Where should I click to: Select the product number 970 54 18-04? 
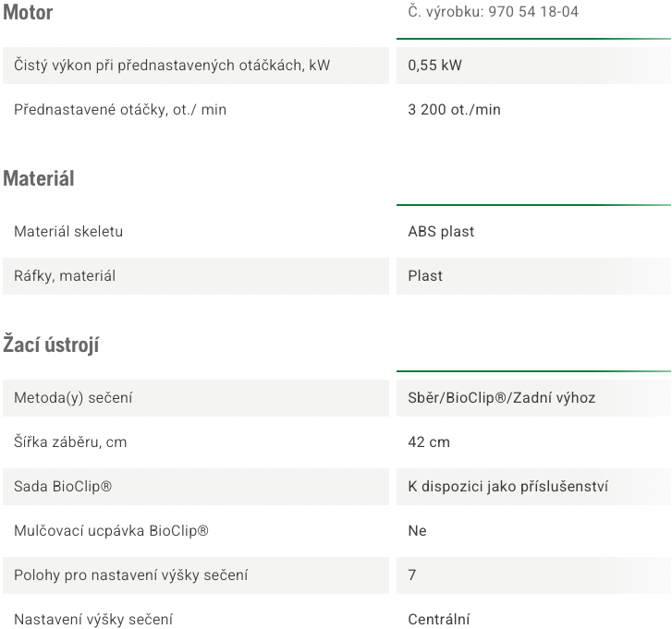tap(533, 12)
